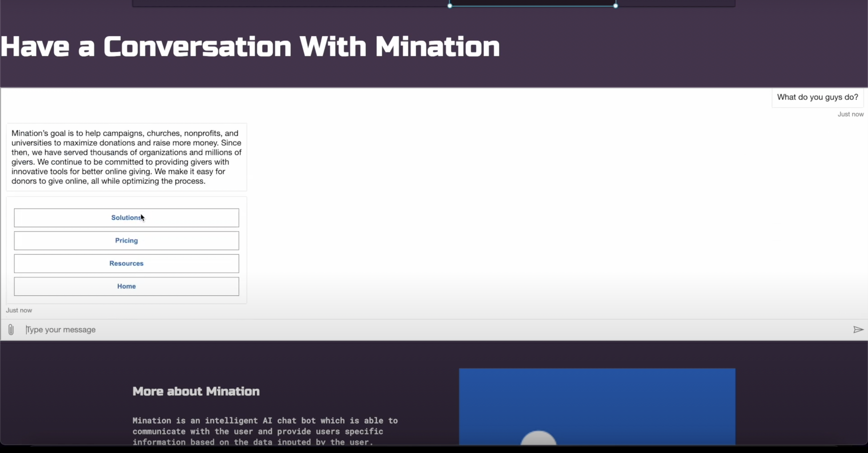Click the dark selected bar between handles
Image resolution: width=868 pixels, height=453 pixels.
tap(532, 3)
